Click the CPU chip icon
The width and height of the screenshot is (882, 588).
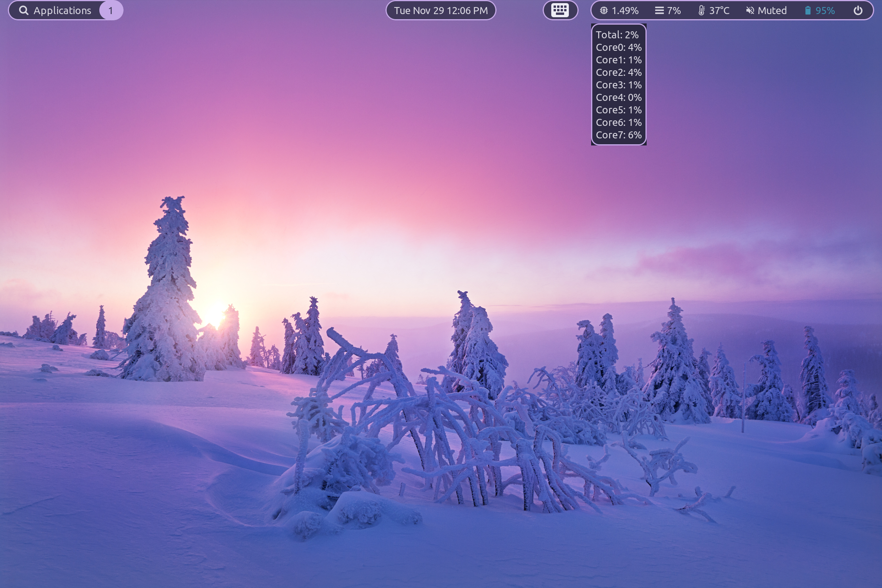[604, 11]
